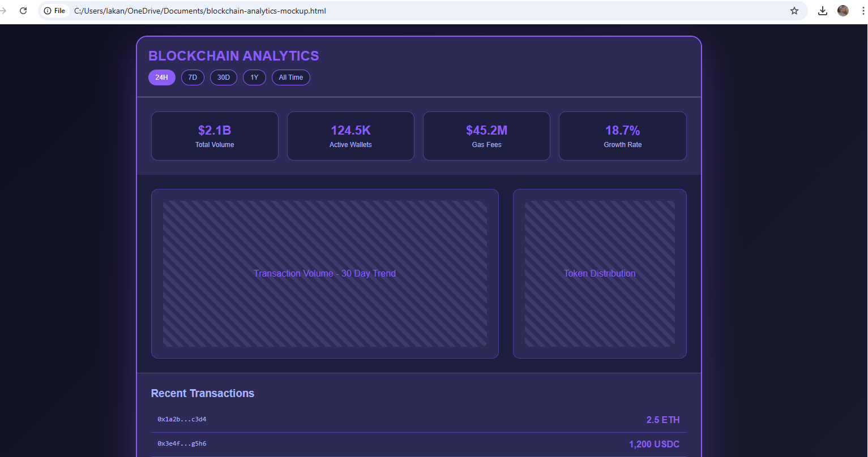Switch to the 30D time range
This screenshot has height=457, width=868.
click(224, 77)
